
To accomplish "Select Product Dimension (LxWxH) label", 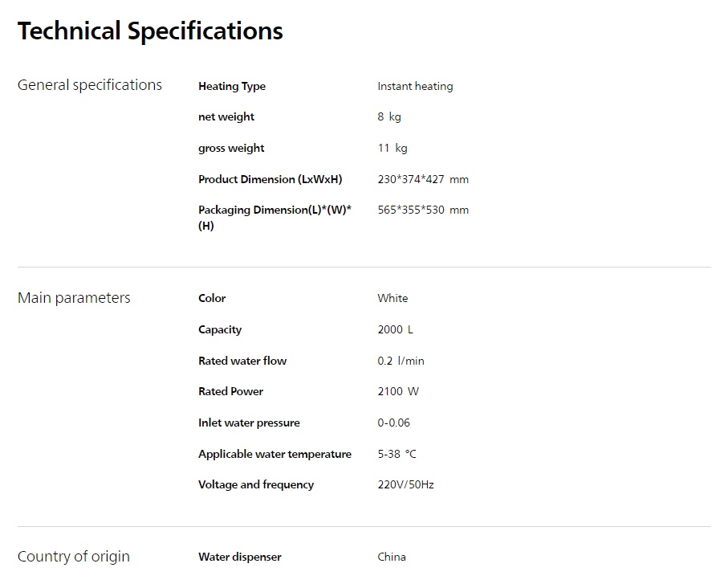I will coord(270,179).
